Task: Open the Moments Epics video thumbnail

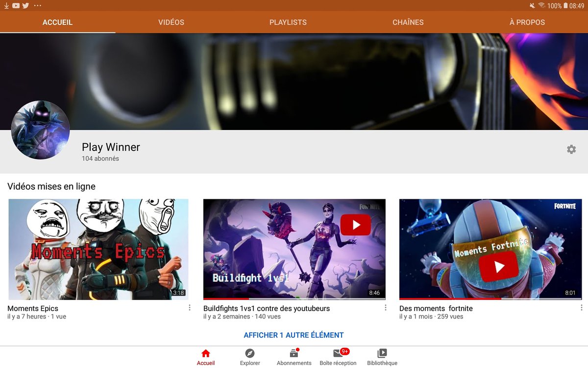Action: (x=98, y=249)
